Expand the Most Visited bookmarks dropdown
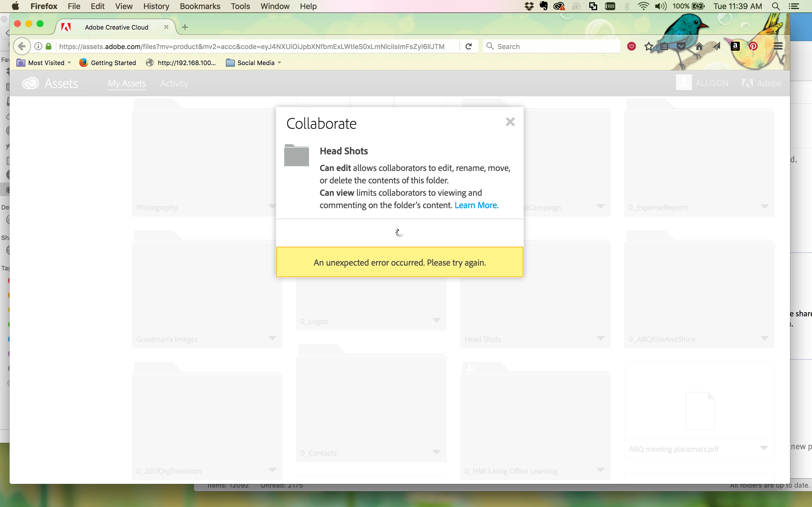Viewport: 812px width, 507px height. click(69, 63)
